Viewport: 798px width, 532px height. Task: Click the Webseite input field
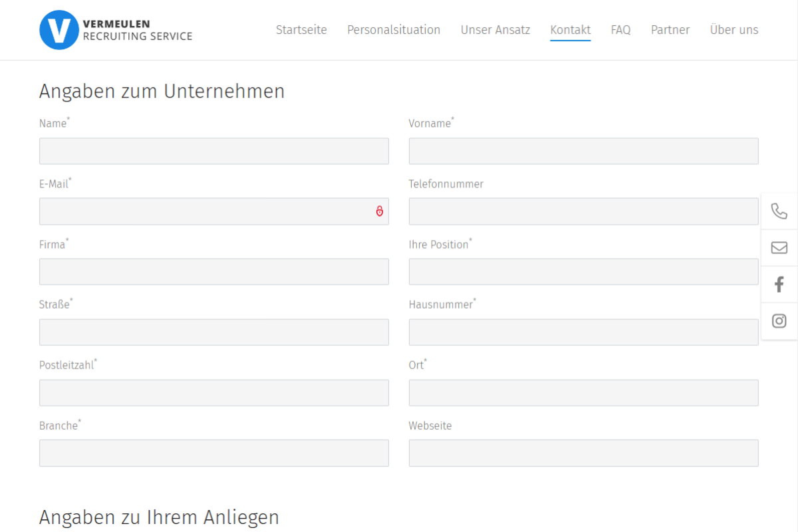[584, 453]
